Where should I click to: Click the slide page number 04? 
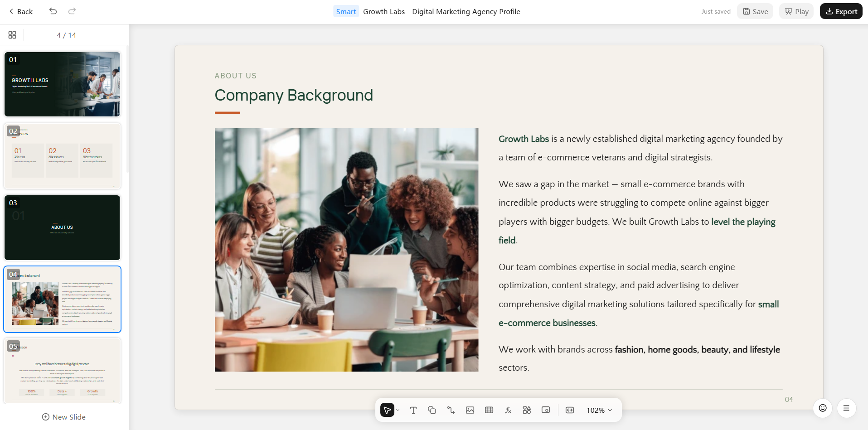click(789, 399)
